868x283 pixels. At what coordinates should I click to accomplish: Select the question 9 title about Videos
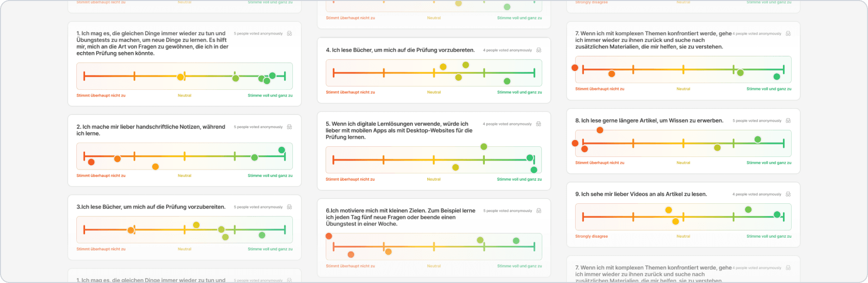pos(641,194)
